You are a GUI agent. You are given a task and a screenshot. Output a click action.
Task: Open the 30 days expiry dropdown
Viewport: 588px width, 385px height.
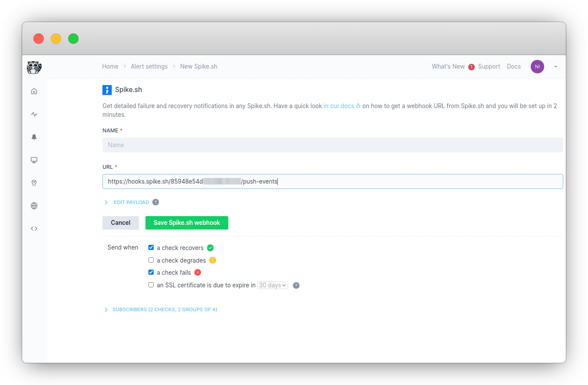[273, 285]
